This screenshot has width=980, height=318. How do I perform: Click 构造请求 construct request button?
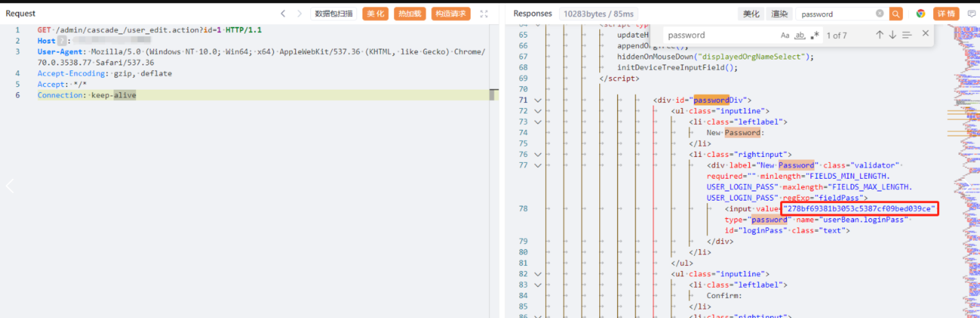coord(451,14)
